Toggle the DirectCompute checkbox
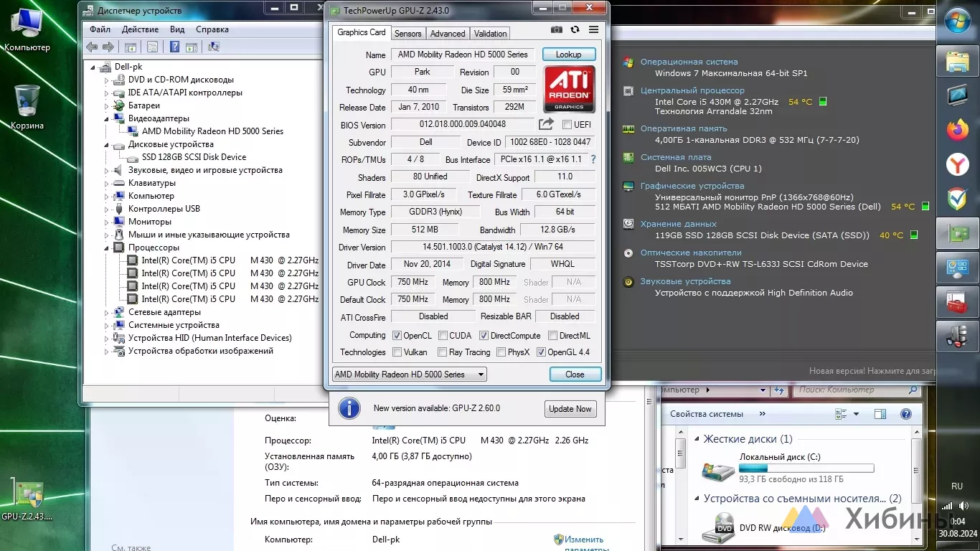Viewport: 980px width, 551px height. pos(484,335)
